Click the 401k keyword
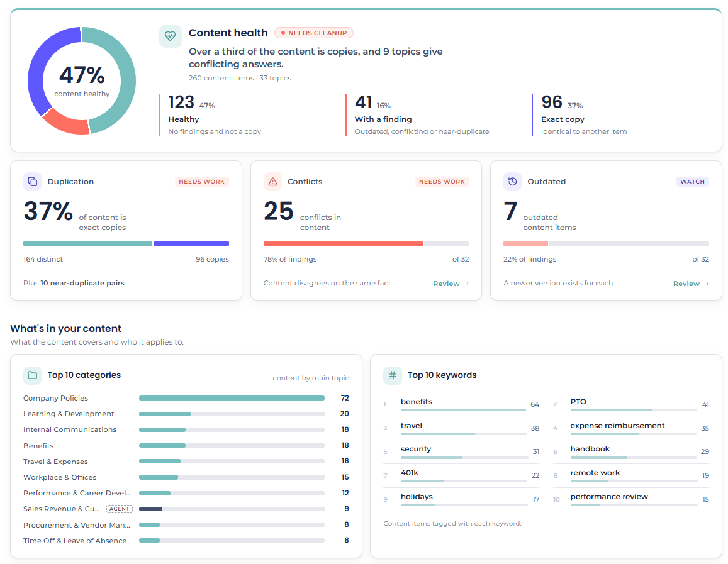The height and width of the screenshot is (564, 728). point(409,473)
